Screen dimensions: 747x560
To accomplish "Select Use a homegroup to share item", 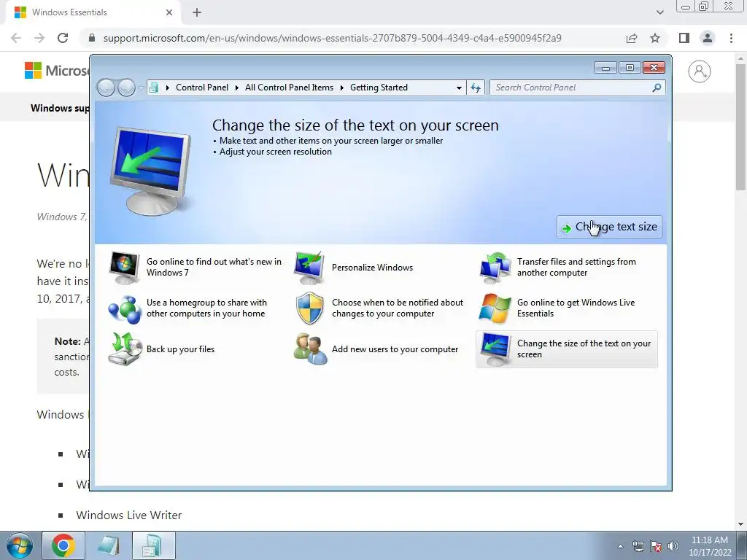I will tap(196, 308).
